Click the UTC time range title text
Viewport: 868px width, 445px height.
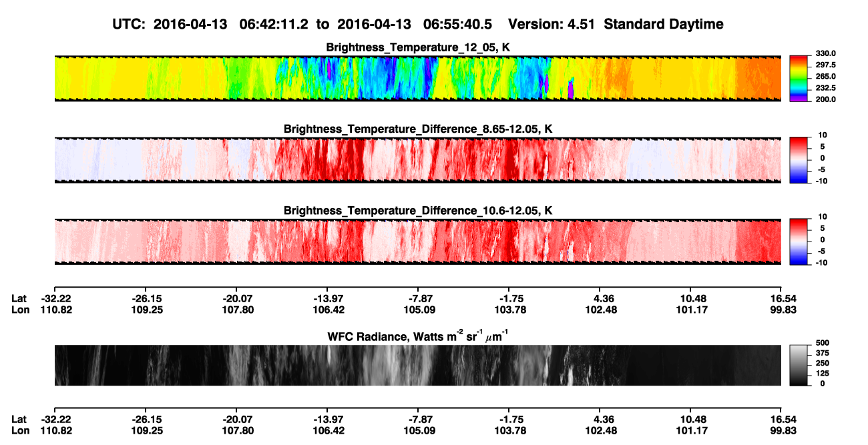tap(418, 24)
